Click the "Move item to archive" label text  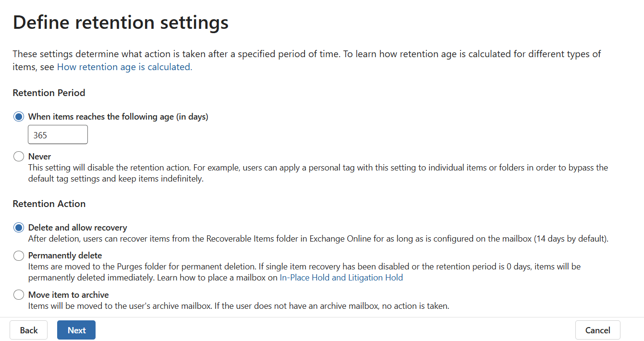[x=68, y=294]
